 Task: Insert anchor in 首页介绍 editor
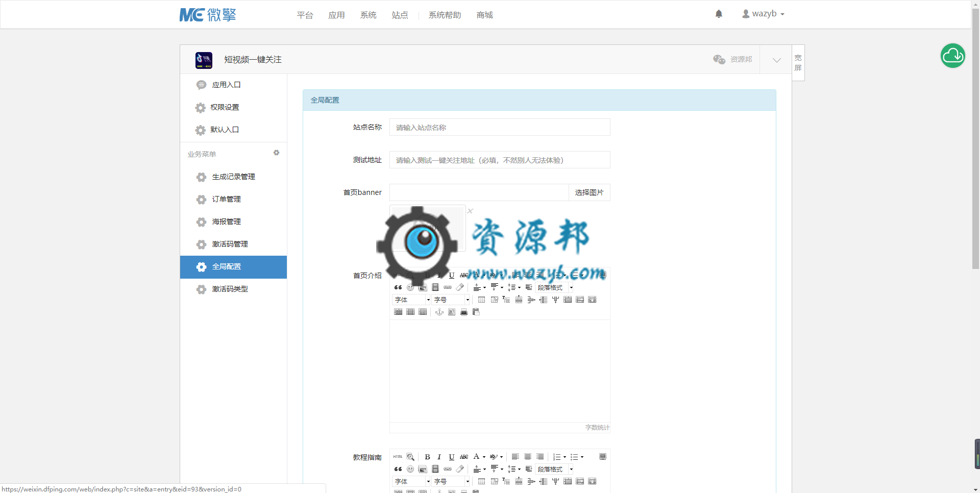[x=439, y=312]
